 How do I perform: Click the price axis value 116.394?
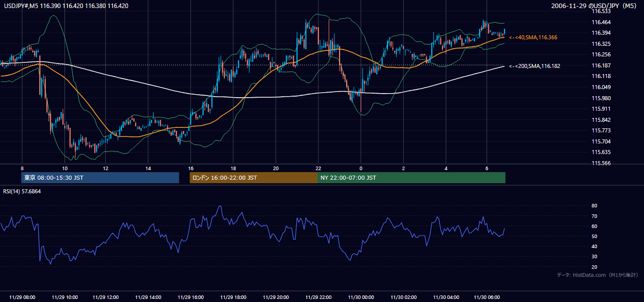click(601, 33)
